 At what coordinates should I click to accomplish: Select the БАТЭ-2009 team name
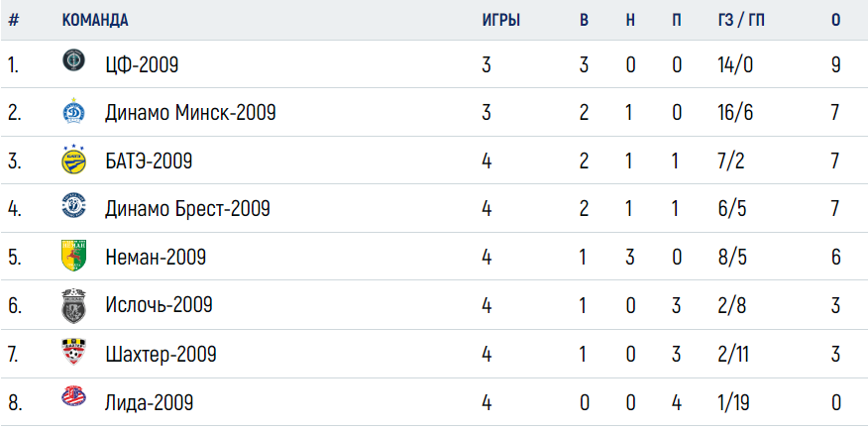(x=149, y=161)
